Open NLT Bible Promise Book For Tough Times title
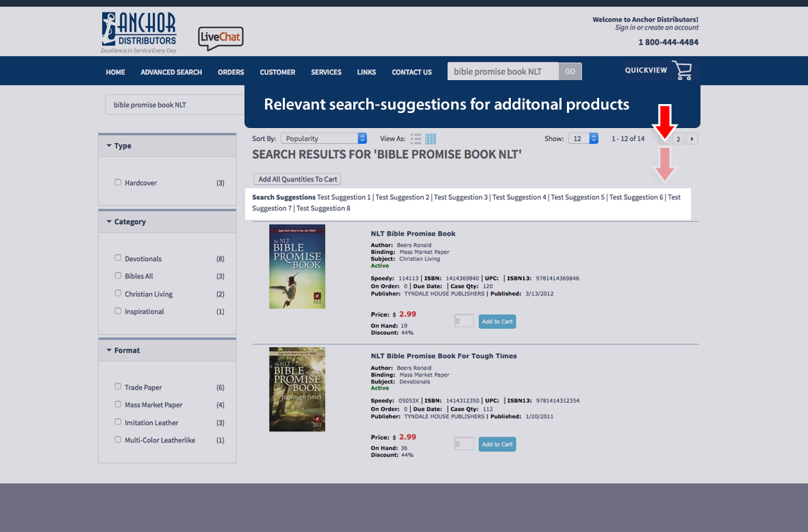Viewport: 808px width, 532px height. coord(444,356)
